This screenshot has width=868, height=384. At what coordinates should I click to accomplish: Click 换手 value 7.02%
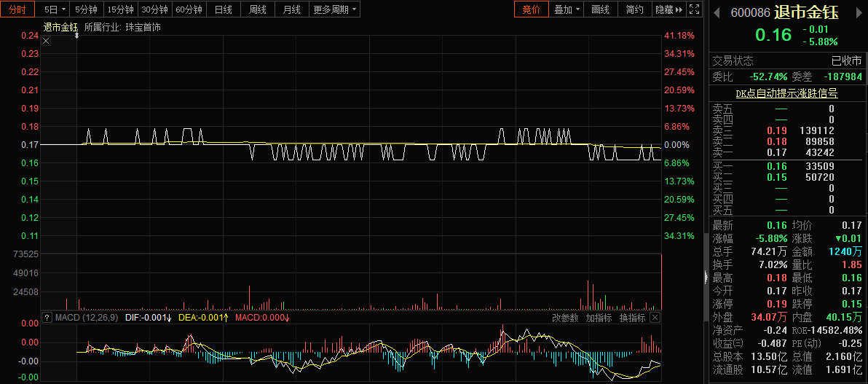[773, 265]
